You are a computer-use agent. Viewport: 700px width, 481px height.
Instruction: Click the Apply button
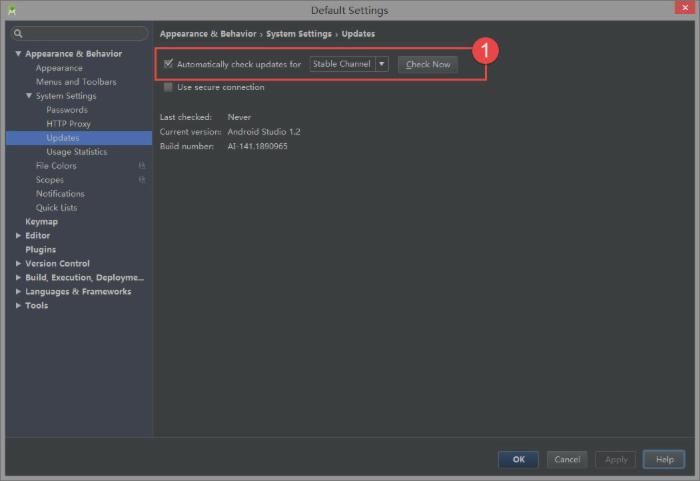coord(616,459)
